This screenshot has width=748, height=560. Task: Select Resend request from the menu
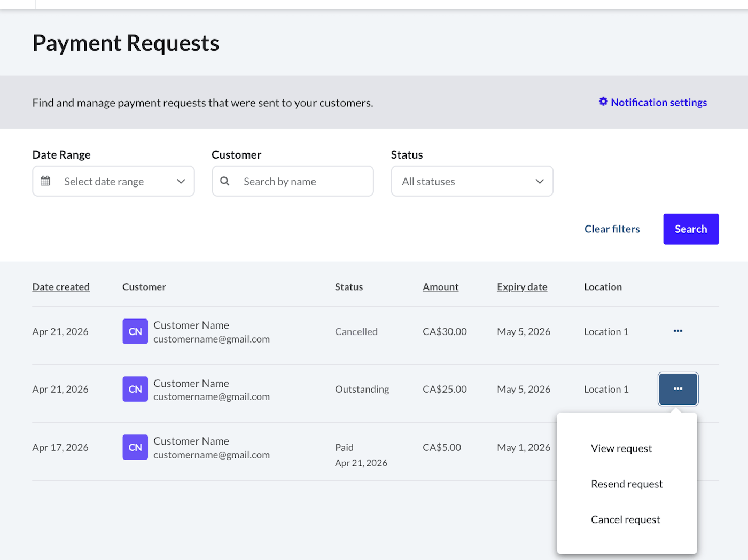pos(626,484)
